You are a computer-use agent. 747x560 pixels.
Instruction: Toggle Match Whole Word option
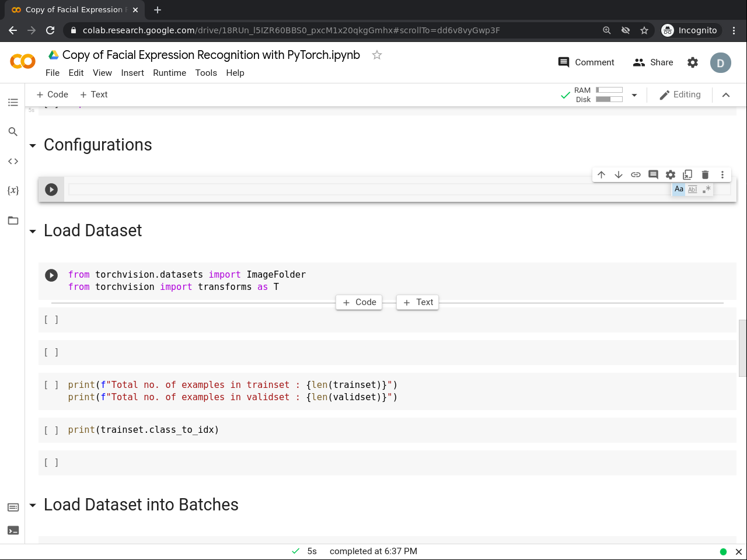(x=693, y=189)
